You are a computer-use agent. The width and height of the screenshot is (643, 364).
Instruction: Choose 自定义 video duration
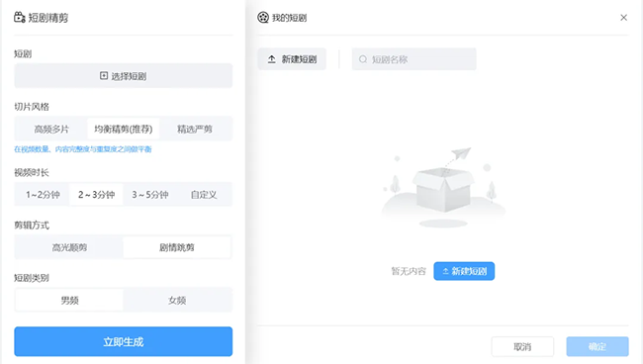[204, 195]
